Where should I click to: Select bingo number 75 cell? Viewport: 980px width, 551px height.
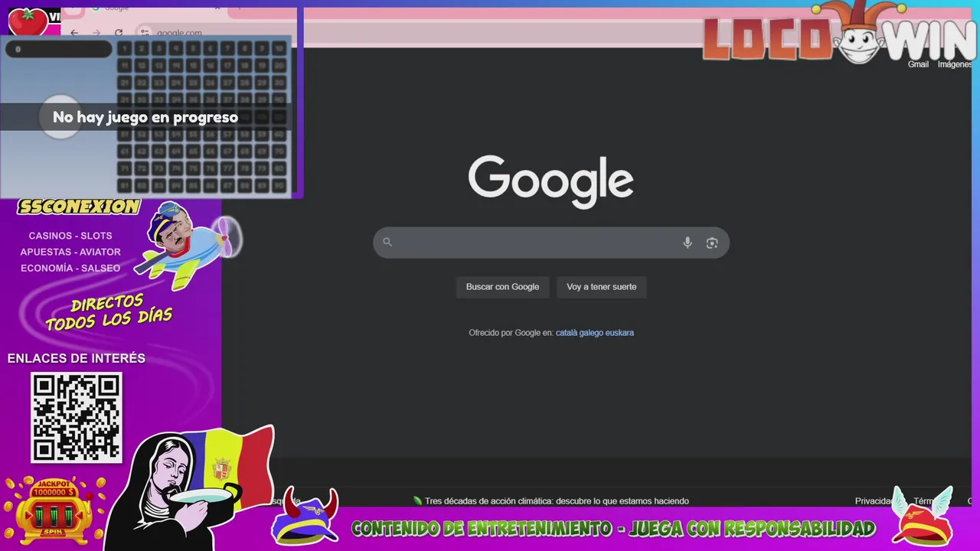click(194, 169)
